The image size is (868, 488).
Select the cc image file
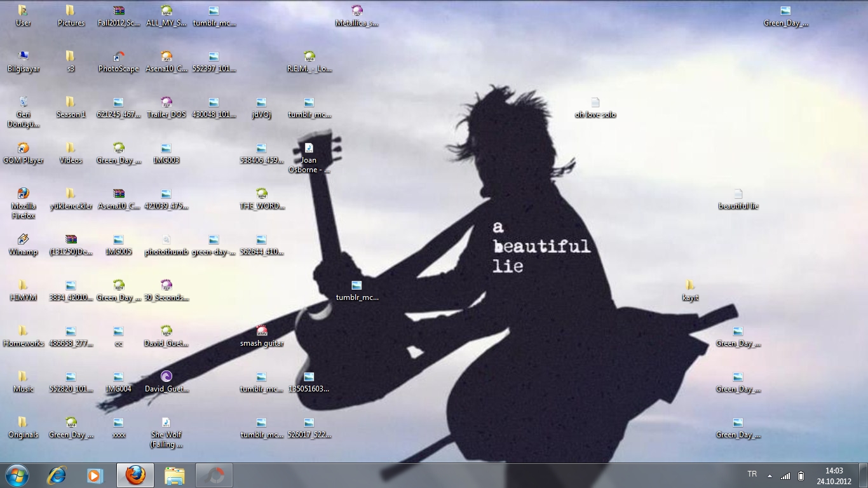pos(118,336)
